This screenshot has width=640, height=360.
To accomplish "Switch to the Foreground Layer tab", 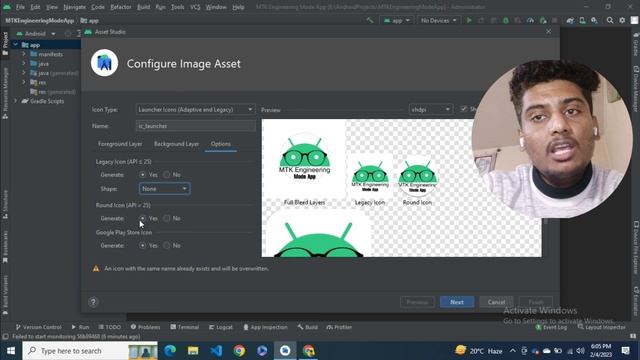I will coord(120,144).
